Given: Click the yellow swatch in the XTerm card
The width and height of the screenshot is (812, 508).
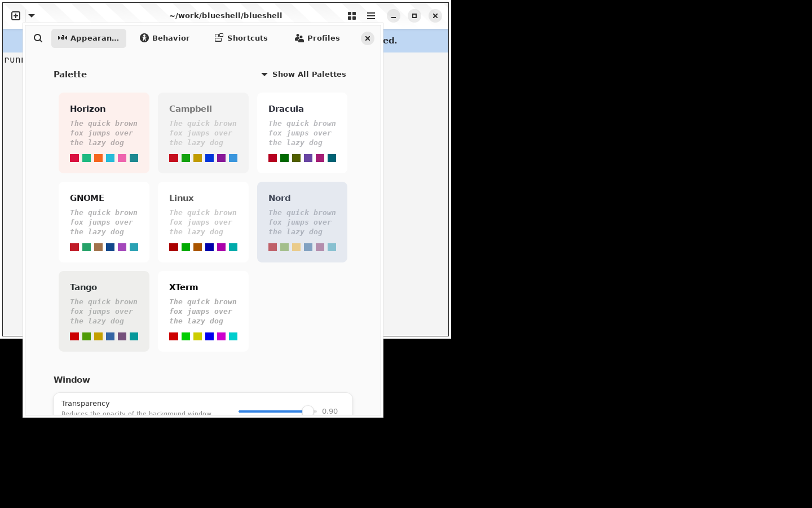Looking at the screenshot, I should tap(197, 336).
